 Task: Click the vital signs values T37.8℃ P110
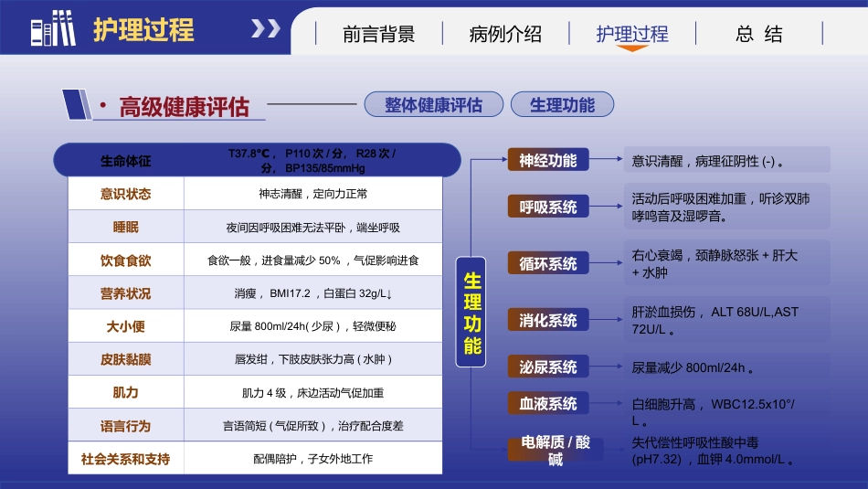click(312, 161)
